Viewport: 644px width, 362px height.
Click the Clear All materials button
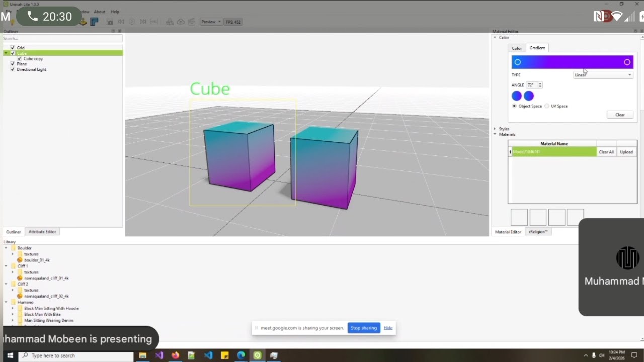point(606,152)
